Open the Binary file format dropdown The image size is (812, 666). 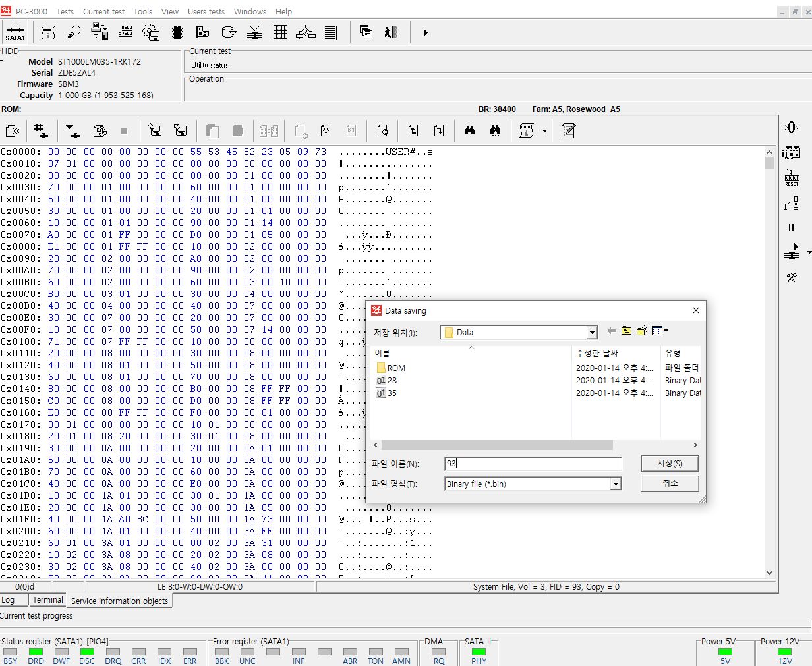pos(615,484)
